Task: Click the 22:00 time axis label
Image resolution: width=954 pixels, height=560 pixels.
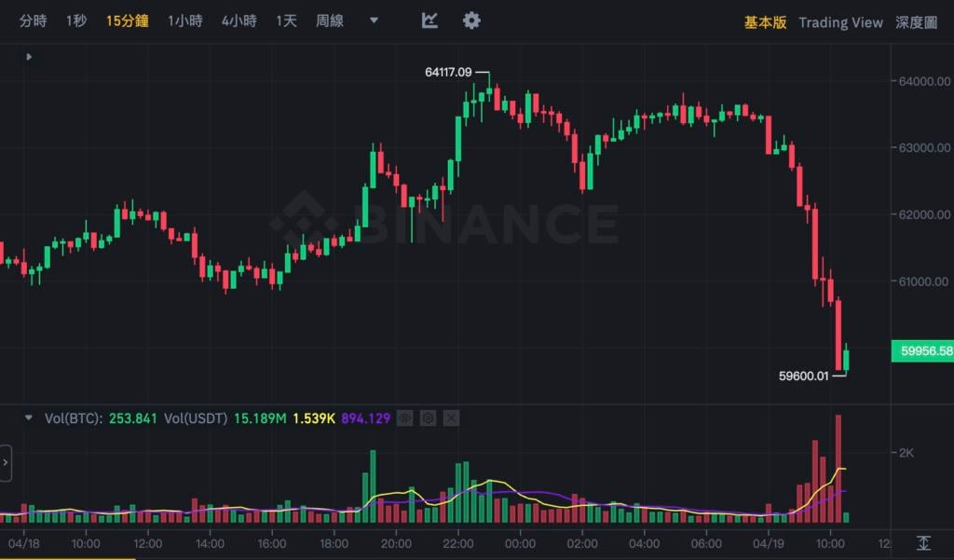Action: tap(458, 543)
